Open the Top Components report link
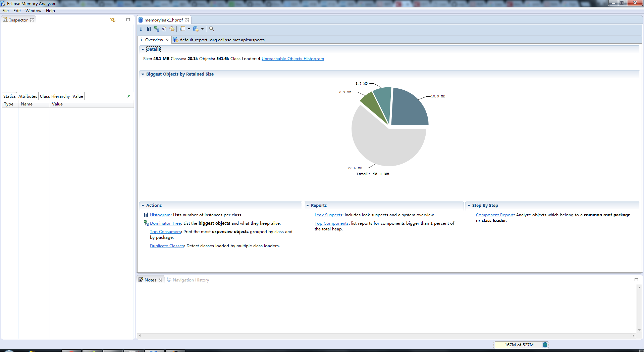 pyautogui.click(x=332, y=223)
